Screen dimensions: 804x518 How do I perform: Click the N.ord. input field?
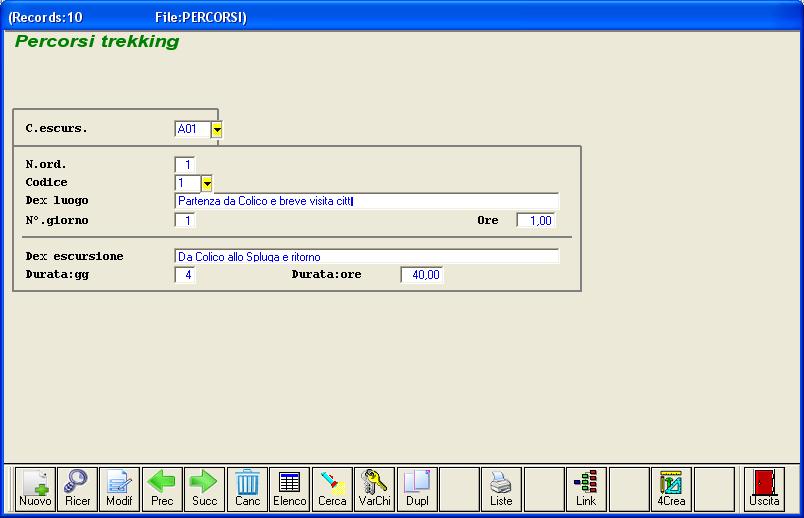(185, 165)
